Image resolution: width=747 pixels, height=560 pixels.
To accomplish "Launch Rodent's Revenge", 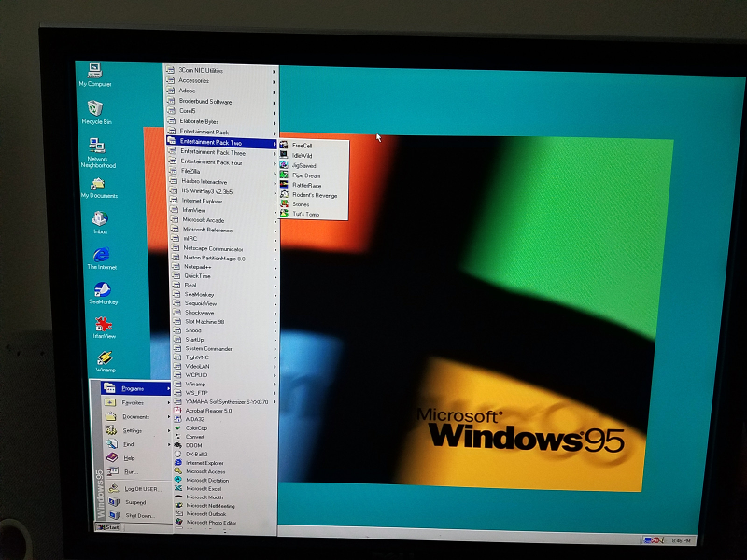I will coord(314,195).
